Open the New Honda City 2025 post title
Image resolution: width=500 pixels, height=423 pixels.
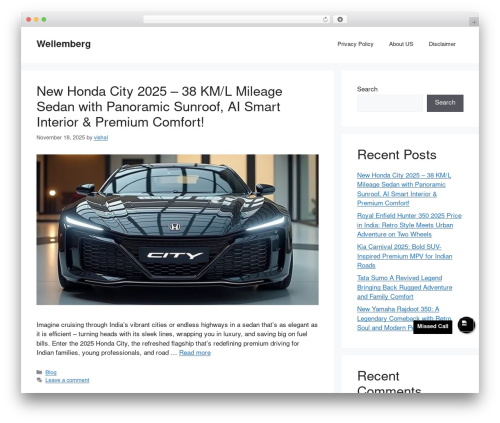point(159,107)
